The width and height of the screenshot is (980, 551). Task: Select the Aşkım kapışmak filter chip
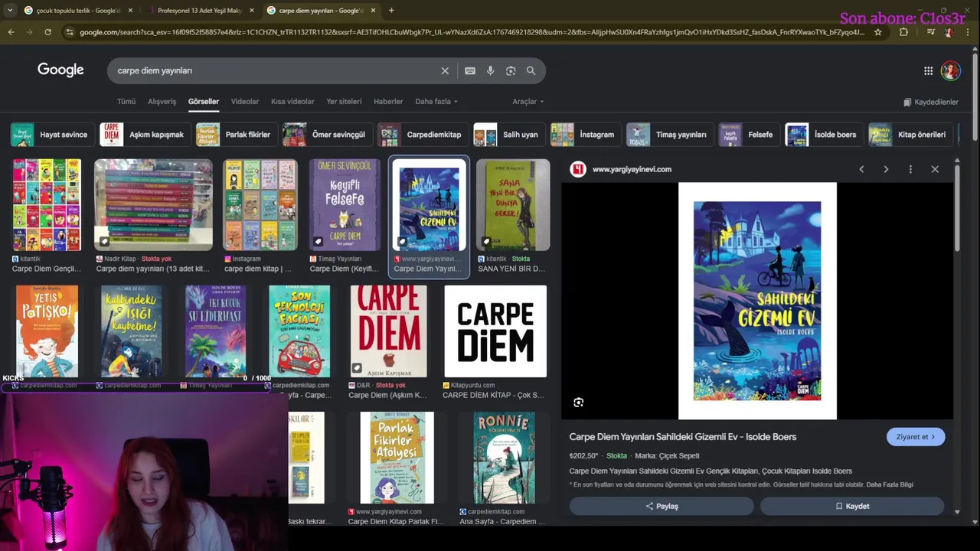tap(146, 135)
